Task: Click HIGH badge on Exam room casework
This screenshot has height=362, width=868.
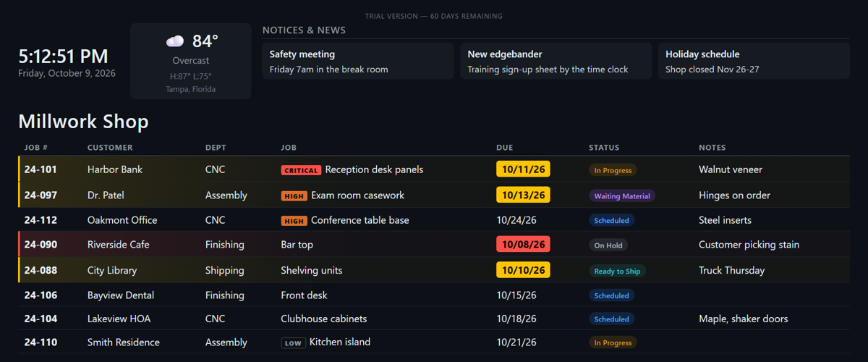Action: [x=294, y=196]
